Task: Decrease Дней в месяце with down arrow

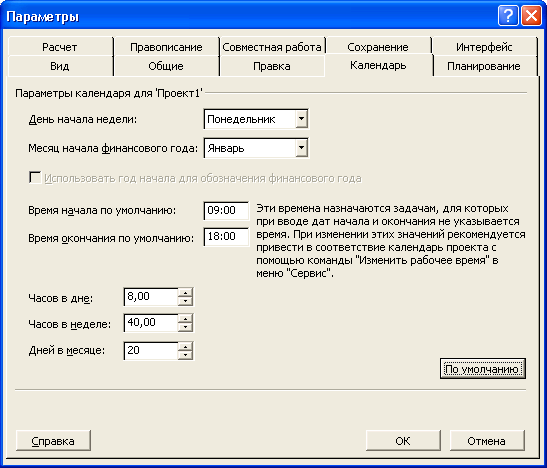Action: (185, 355)
